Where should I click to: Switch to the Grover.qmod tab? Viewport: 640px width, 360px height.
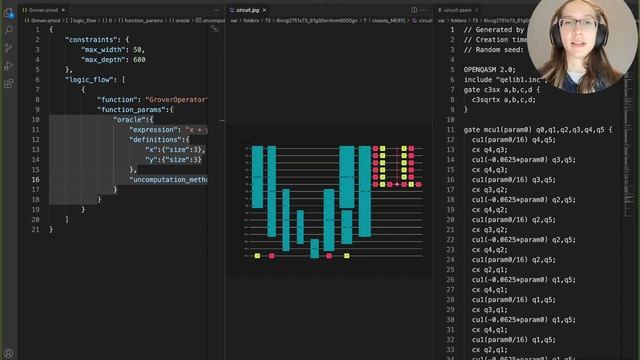44,10
